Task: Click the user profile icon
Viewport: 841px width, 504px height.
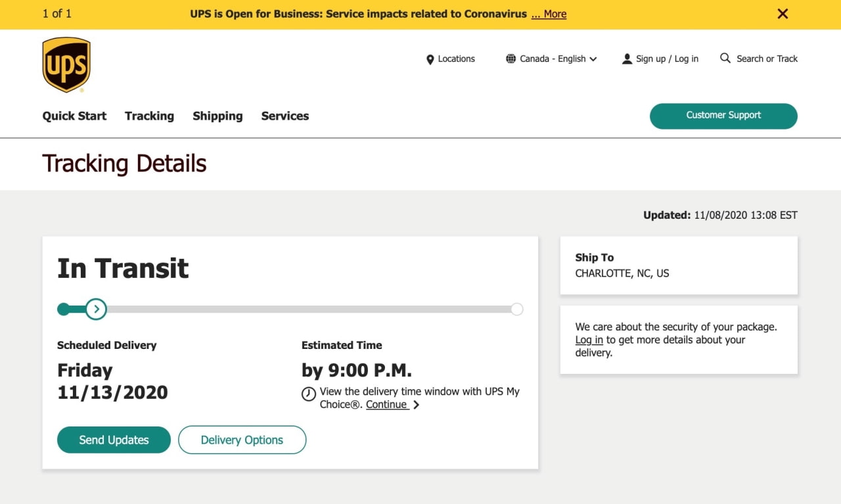Action: (x=627, y=58)
